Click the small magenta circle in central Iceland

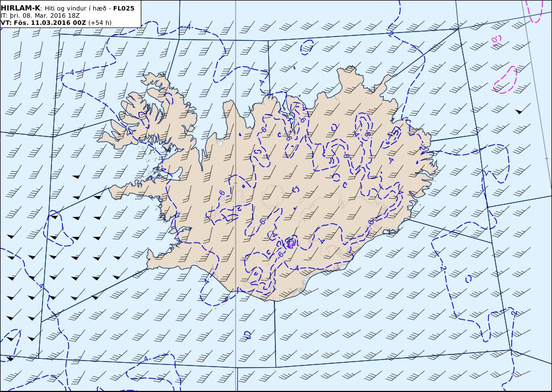click(x=290, y=243)
